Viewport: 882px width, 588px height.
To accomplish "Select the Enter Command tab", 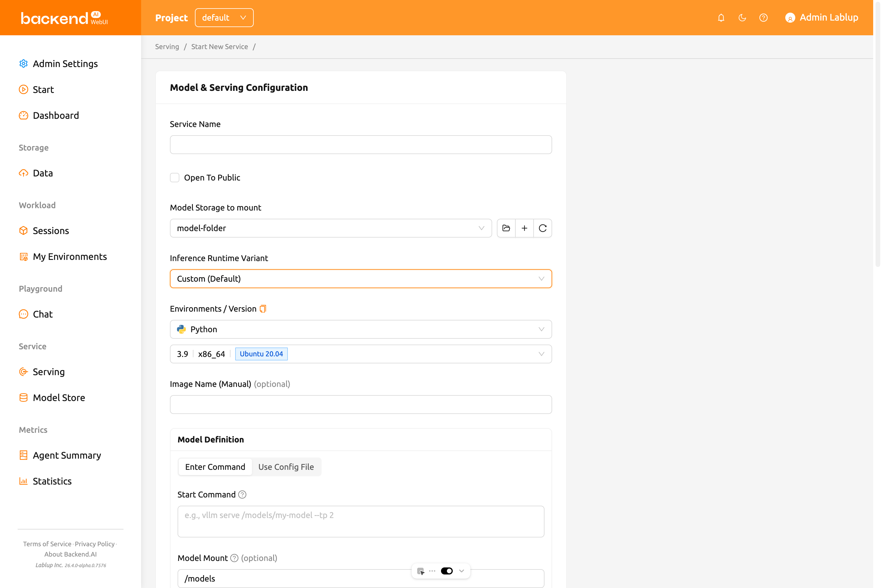I will (x=215, y=467).
